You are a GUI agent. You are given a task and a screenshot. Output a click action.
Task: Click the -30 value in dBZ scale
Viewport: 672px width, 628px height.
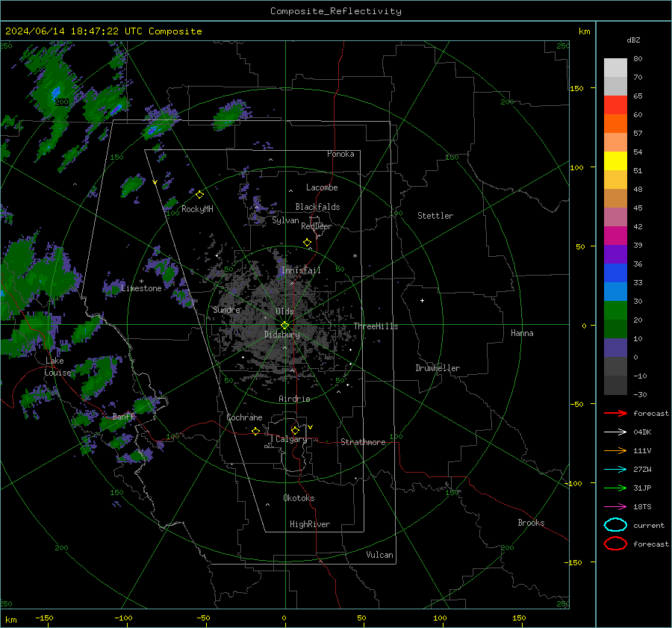(640, 395)
